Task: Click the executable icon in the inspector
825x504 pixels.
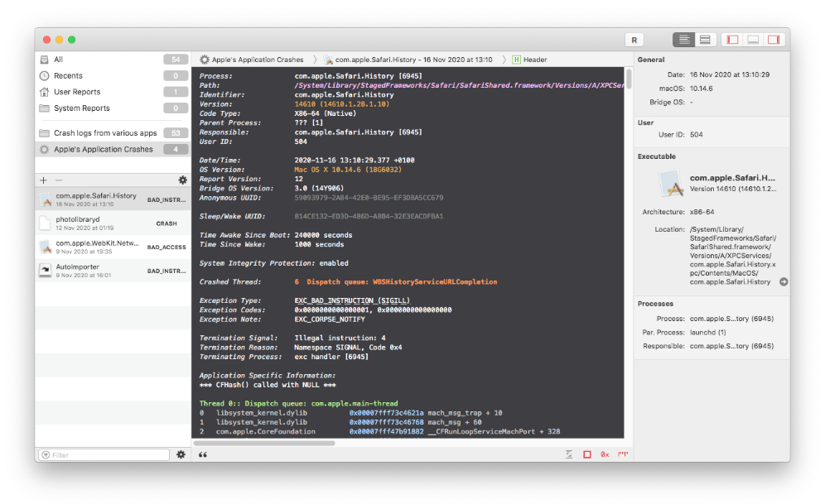Action: [672, 183]
